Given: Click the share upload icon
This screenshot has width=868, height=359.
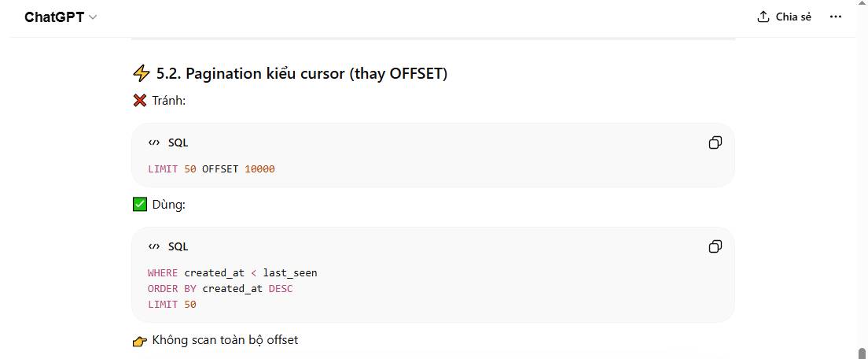Looking at the screenshot, I should tap(763, 17).
